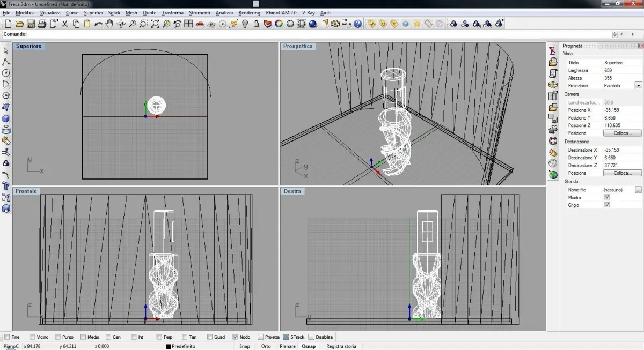Select the Pan hand tool
644x350 pixels.
[109, 24]
